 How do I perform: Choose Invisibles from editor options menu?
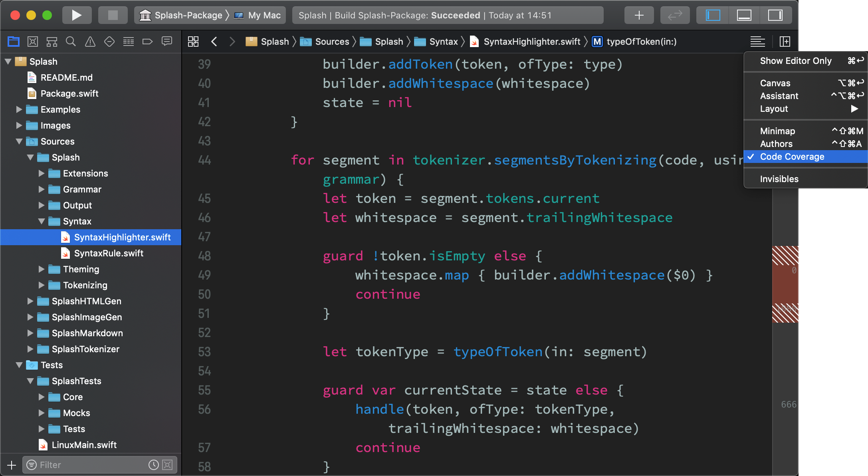pyautogui.click(x=779, y=178)
